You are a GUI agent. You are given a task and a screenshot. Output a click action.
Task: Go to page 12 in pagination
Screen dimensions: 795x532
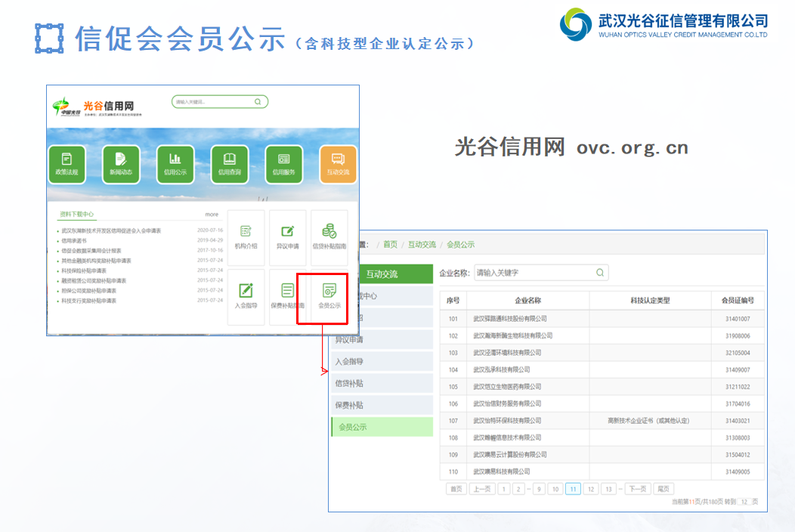(591, 489)
